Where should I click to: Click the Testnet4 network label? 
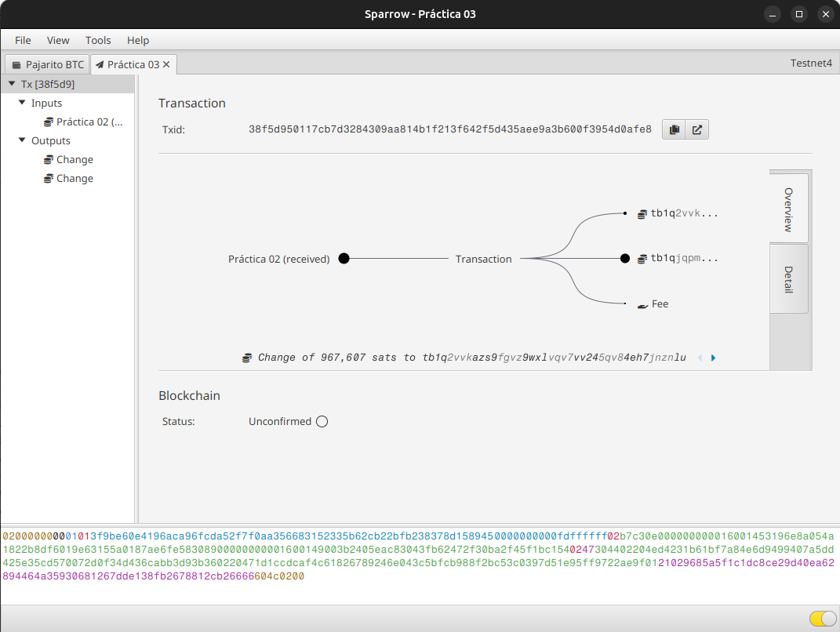pos(811,64)
